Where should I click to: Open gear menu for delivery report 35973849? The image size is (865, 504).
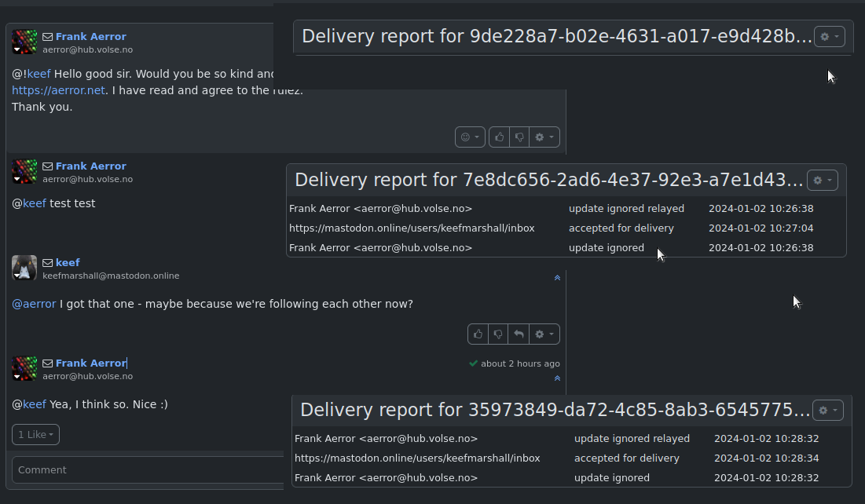point(827,411)
